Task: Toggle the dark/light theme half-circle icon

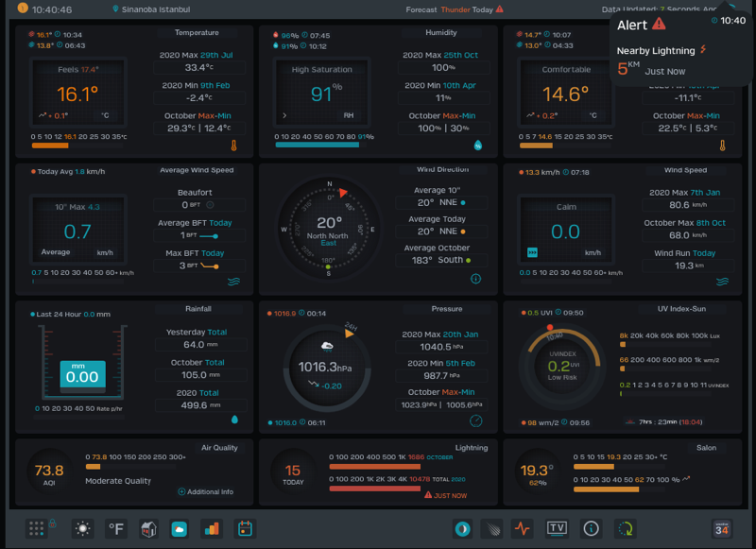Action: point(462,529)
